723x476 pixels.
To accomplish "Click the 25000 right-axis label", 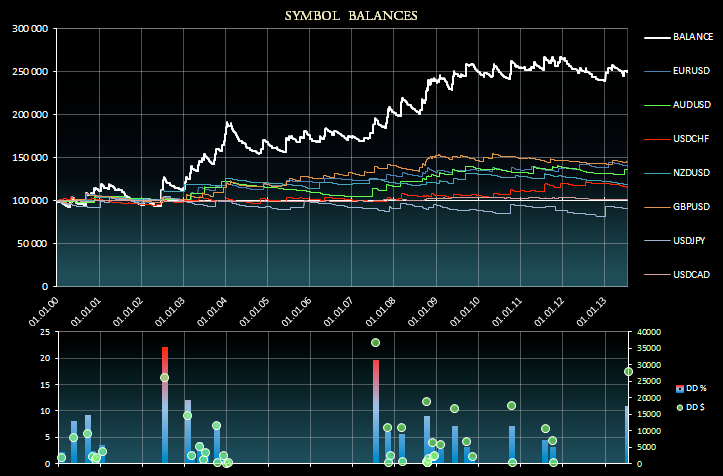I will tap(649, 381).
